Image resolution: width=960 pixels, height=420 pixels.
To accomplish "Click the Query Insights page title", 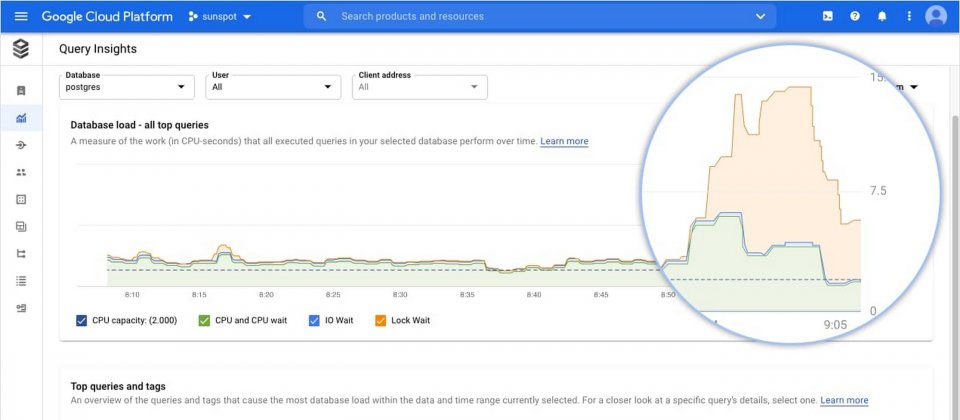I will coord(98,49).
